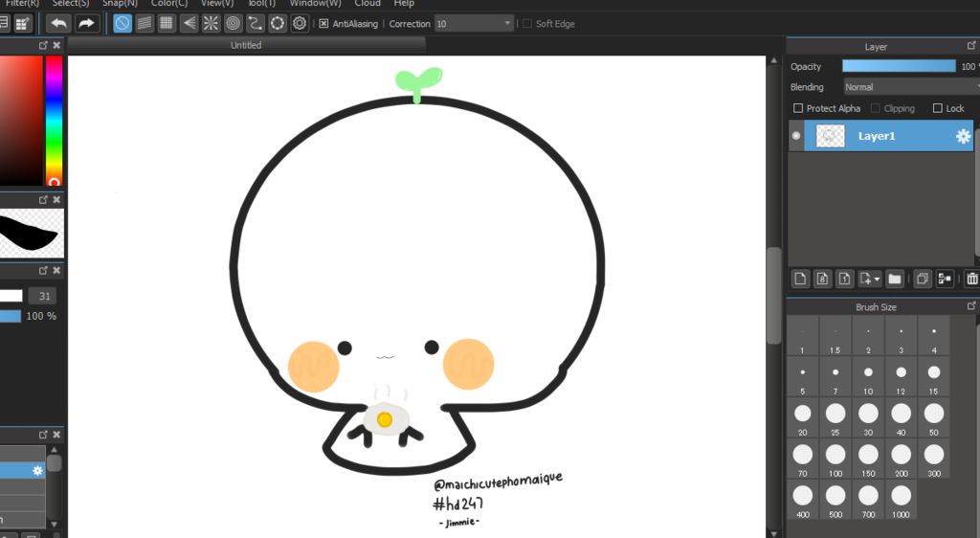Turn snap off with the blue Snap Off icon
Image resolution: width=980 pixels, height=538 pixels.
(x=122, y=24)
